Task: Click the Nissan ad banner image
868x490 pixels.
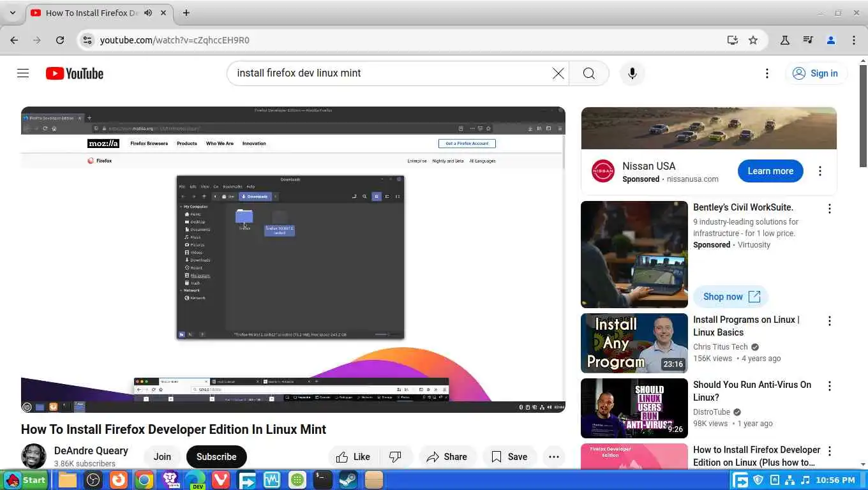Action: point(709,128)
